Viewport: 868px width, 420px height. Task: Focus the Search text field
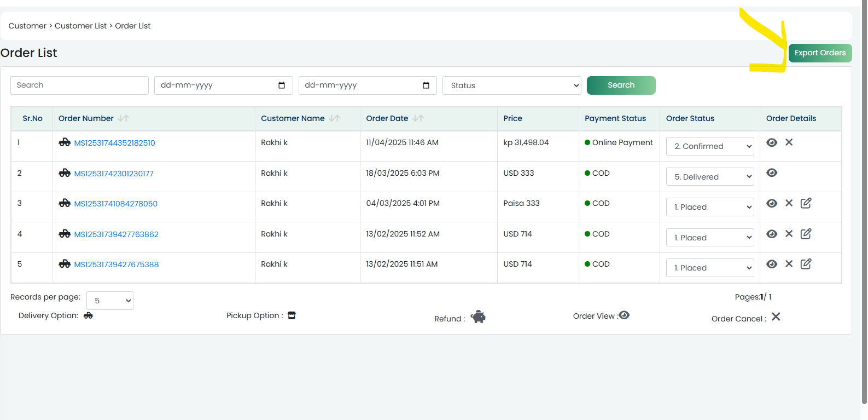point(79,85)
